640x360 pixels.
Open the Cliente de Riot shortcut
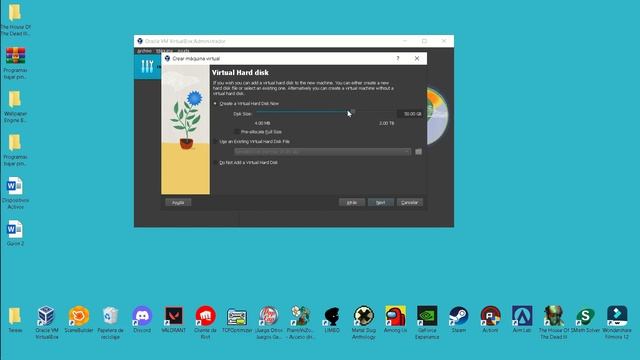[205, 322]
